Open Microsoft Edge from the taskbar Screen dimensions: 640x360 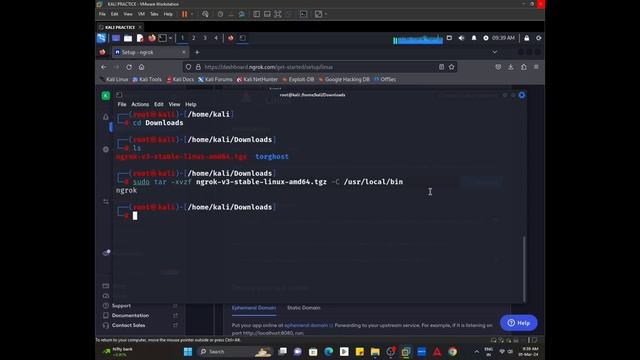(329, 351)
